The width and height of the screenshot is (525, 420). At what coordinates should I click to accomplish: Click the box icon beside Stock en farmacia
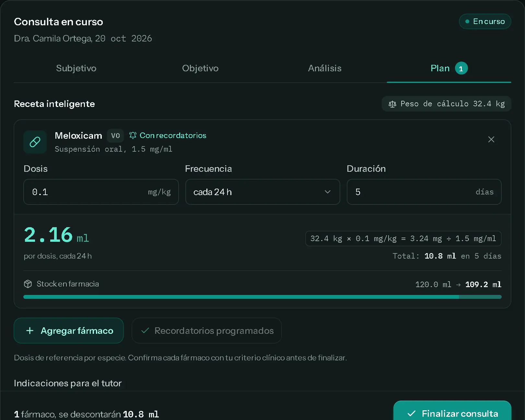coord(28,284)
